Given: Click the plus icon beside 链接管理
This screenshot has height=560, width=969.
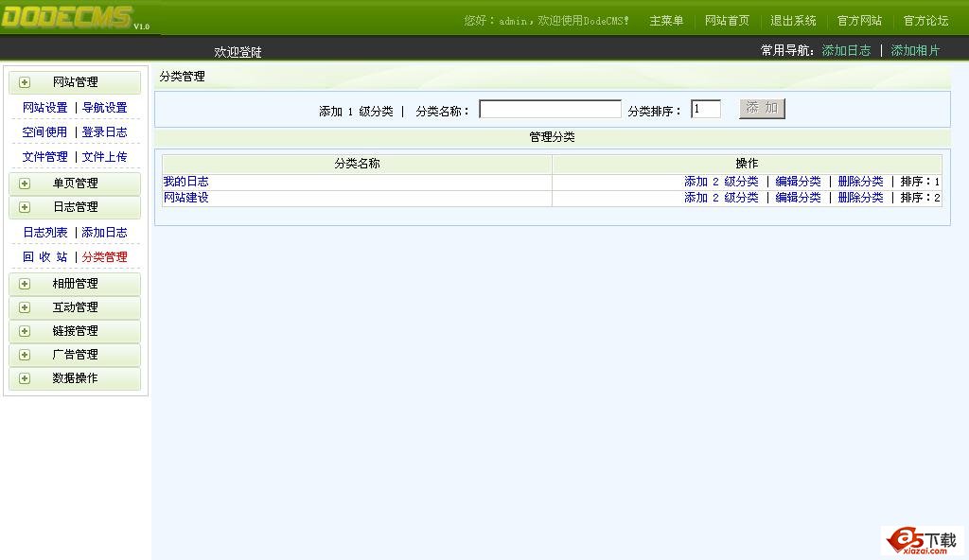Looking at the screenshot, I should (25, 331).
